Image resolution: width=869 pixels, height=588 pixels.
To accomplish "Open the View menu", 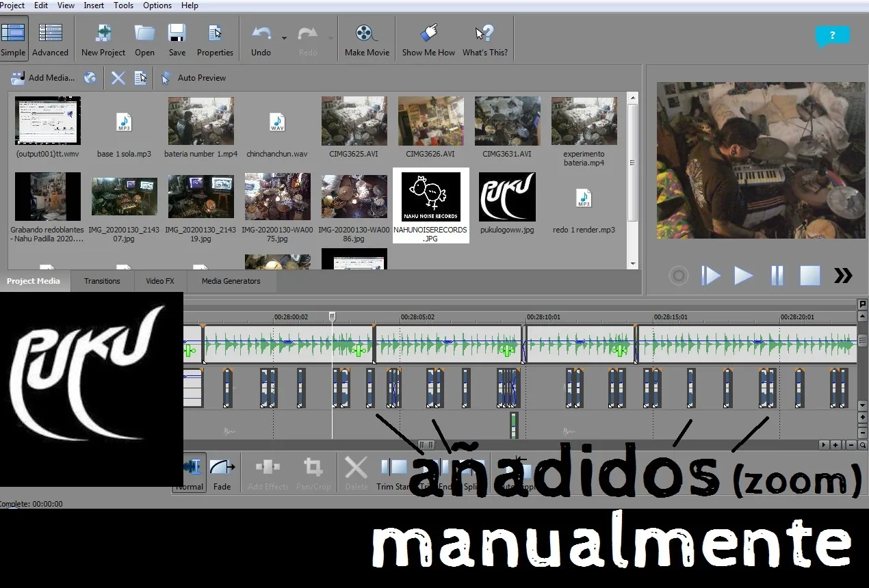I will [x=66, y=5].
